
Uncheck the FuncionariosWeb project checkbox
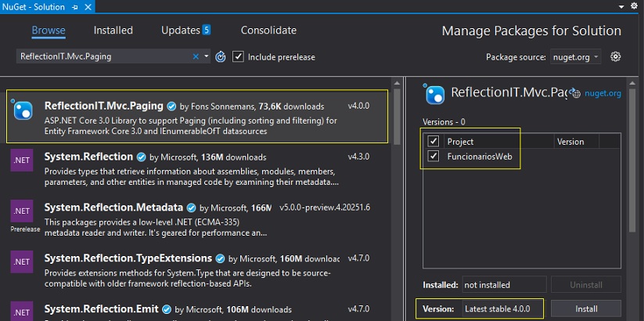point(434,156)
